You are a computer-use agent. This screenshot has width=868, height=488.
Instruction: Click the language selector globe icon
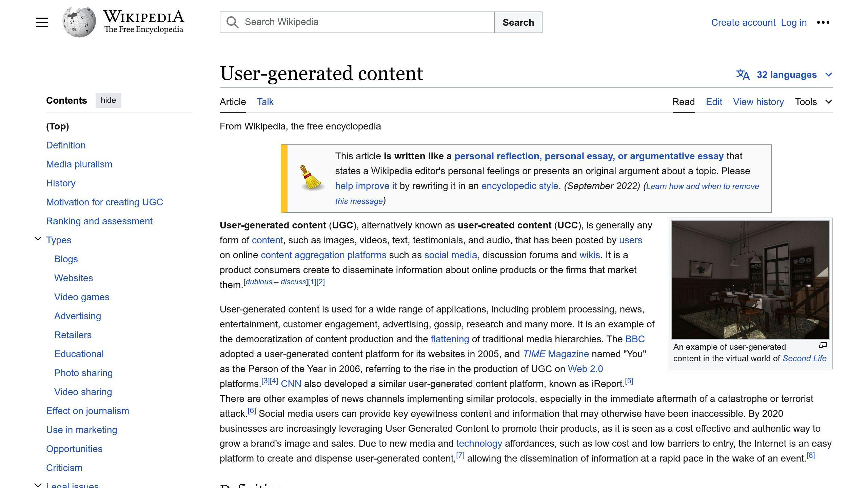point(743,75)
